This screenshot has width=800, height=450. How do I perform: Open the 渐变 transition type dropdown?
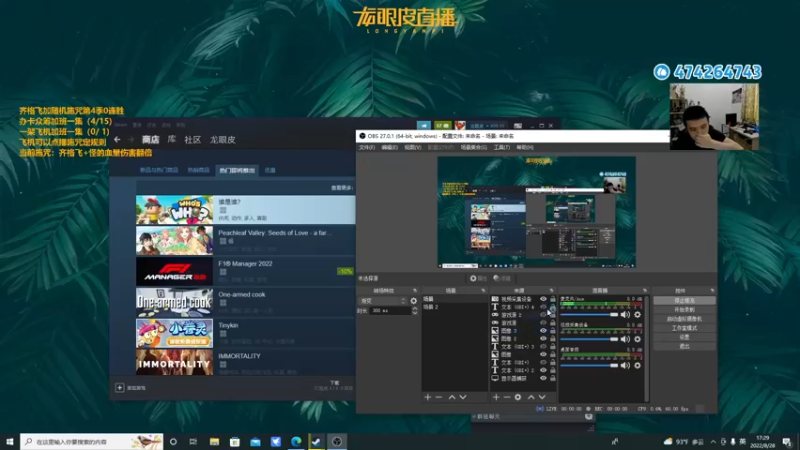click(x=383, y=301)
